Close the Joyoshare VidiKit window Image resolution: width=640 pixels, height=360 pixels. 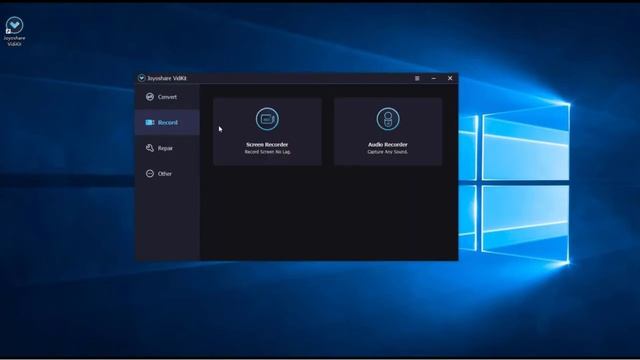coord(450,78)
